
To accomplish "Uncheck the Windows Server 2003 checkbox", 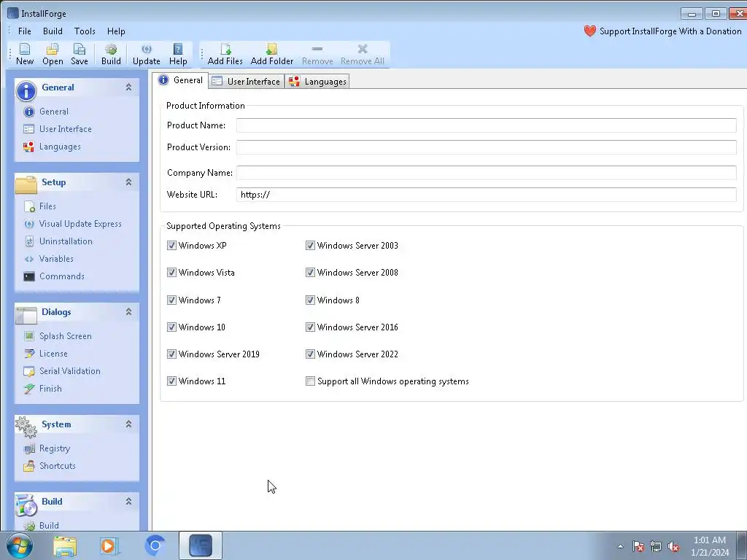I will [x=310, y=246].
